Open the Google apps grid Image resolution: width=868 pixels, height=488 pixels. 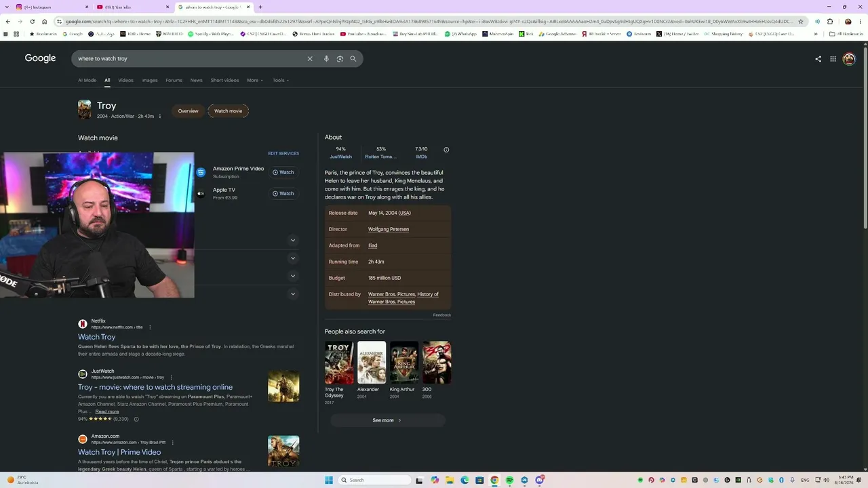833,59
